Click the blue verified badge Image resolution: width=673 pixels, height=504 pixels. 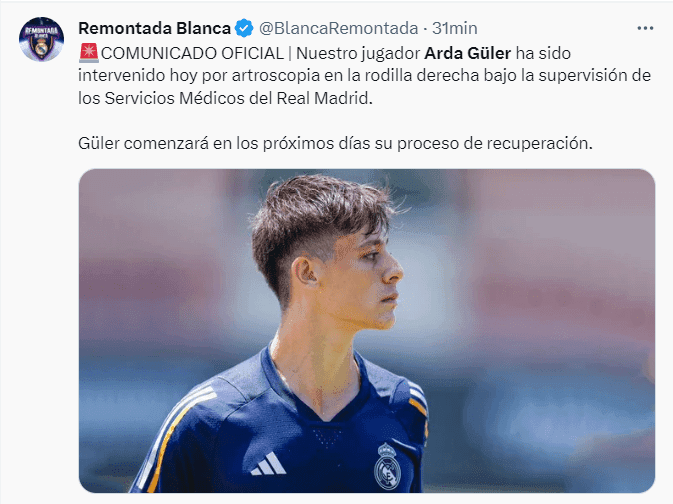(x=244, y=28)
